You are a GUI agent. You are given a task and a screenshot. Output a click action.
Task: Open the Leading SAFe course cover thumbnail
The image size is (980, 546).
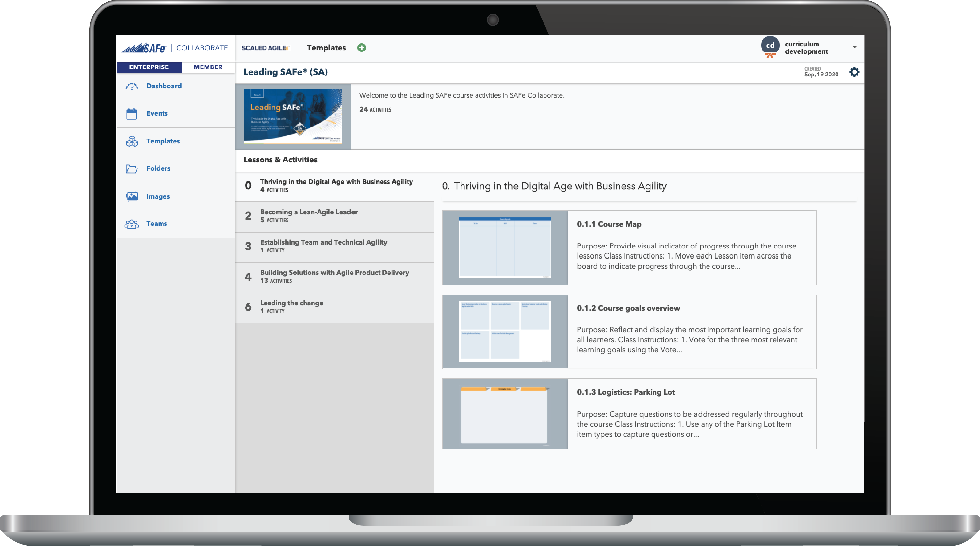click(x=293, y=116)
